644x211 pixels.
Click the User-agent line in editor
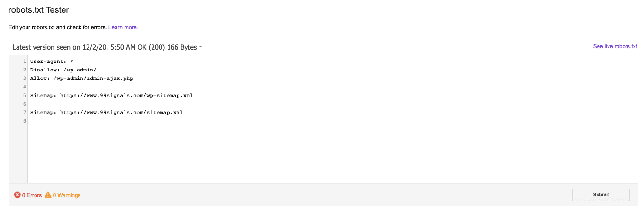click(x=51, y=62)
